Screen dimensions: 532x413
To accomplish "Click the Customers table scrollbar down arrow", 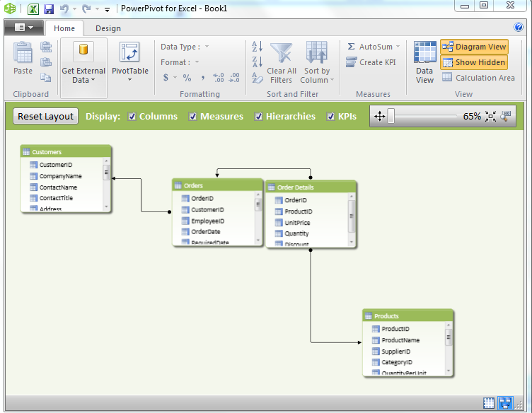I will [106, 206].
